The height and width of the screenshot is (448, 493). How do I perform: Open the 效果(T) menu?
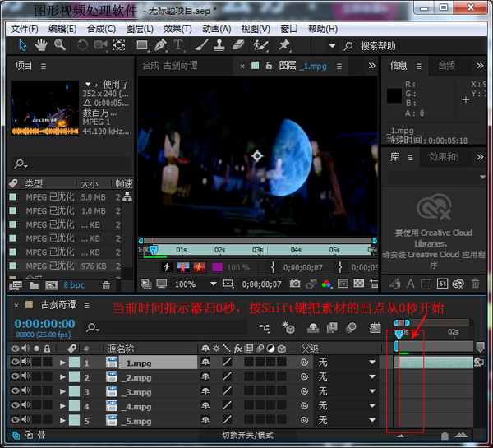[x=177, y=30]
